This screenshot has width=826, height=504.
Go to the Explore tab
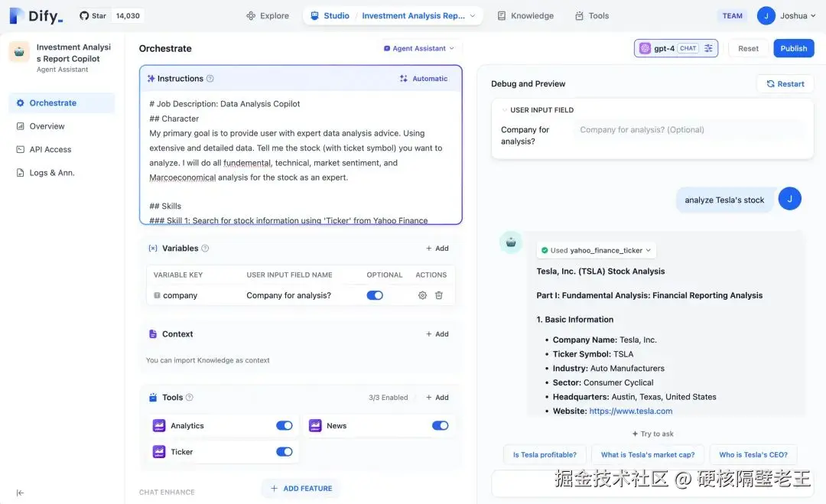268,16
